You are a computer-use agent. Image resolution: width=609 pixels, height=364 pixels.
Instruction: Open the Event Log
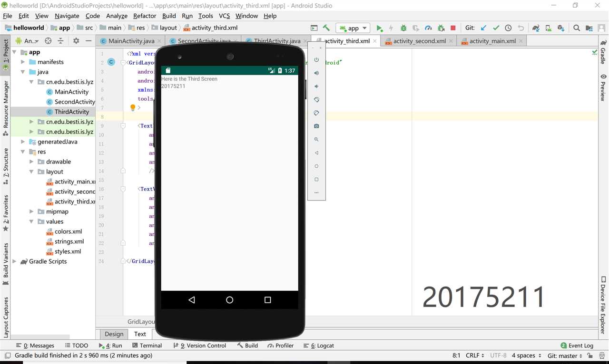(x=577, y=345)
